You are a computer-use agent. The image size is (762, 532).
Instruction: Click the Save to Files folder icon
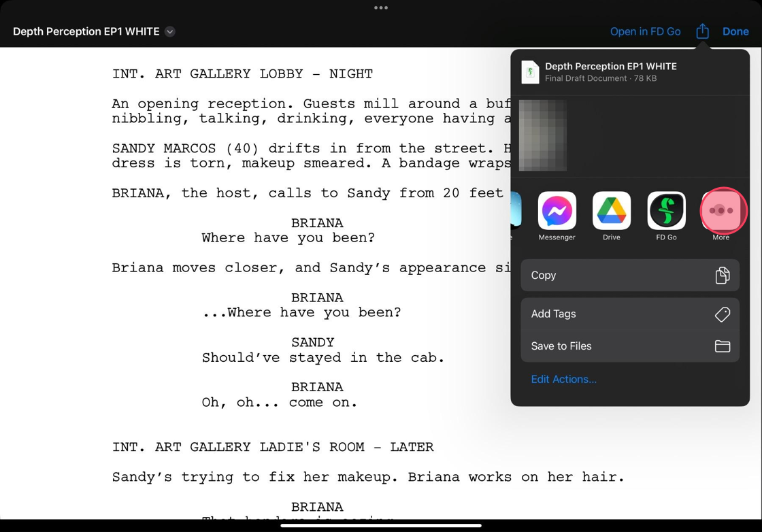722,346
